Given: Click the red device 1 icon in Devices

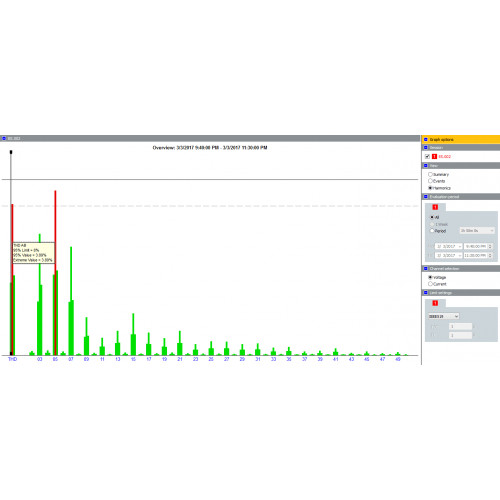Looking at the screenshot, I should coord(434,156).
